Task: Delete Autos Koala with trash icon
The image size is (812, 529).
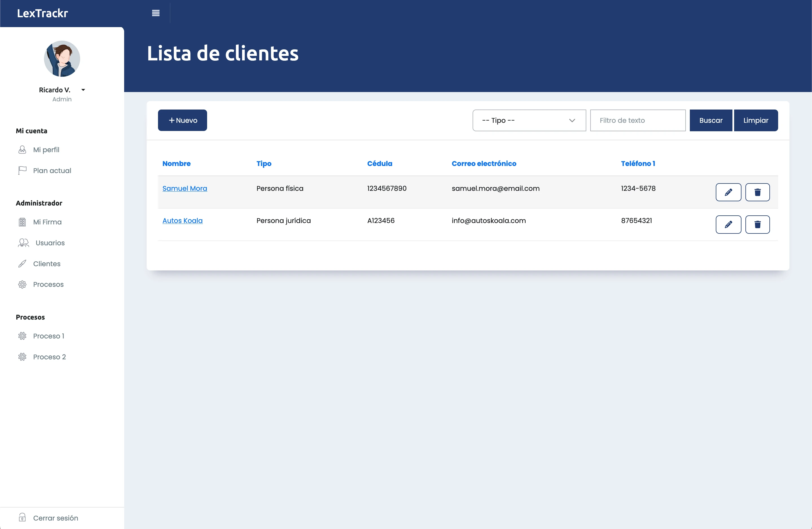Action: coord(757,225)
